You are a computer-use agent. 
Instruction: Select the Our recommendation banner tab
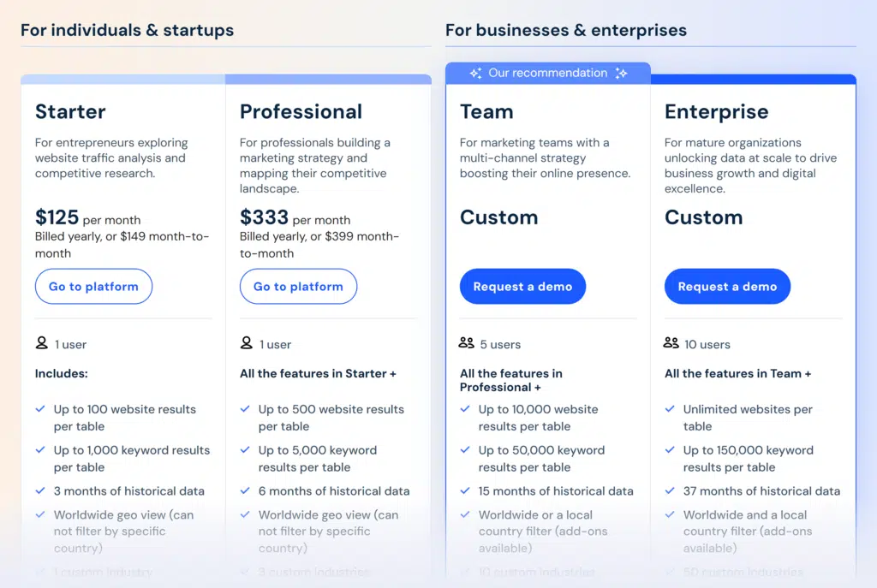[548, 74]
